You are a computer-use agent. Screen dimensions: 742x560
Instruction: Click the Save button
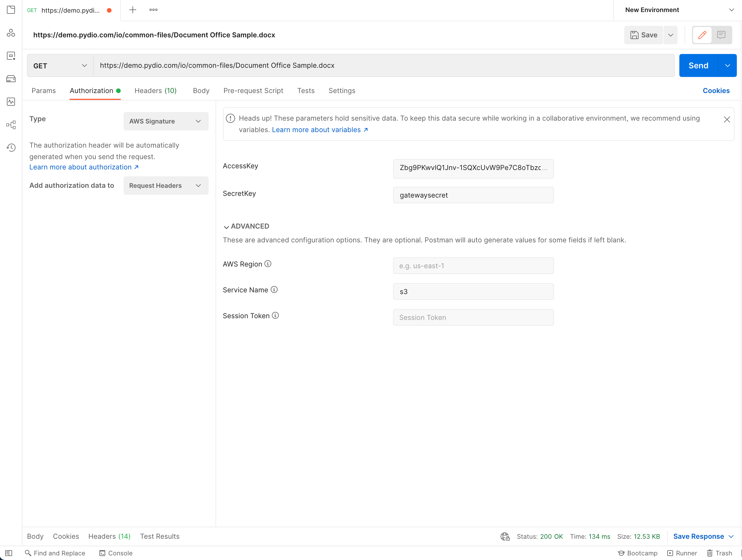[643, 35]
